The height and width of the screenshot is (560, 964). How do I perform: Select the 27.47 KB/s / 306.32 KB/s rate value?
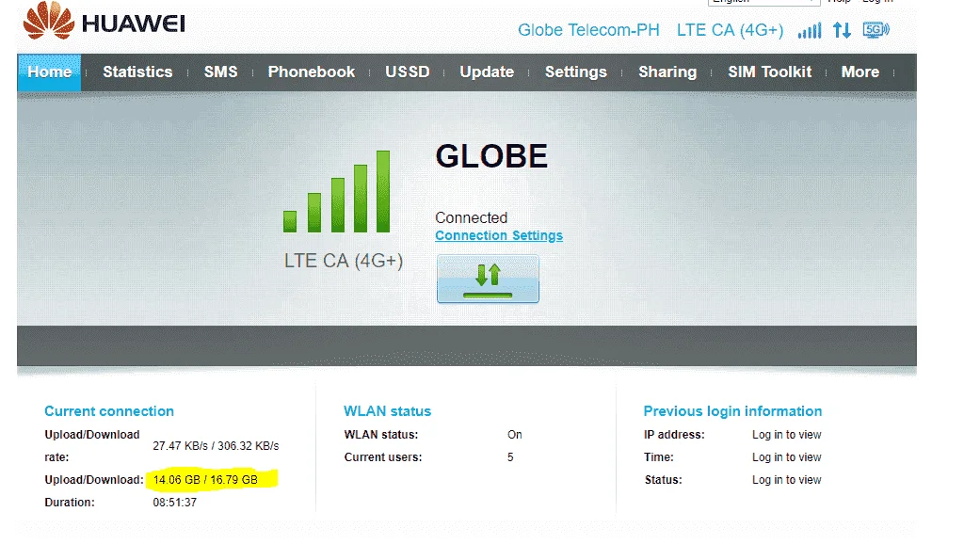click(216, 446)
